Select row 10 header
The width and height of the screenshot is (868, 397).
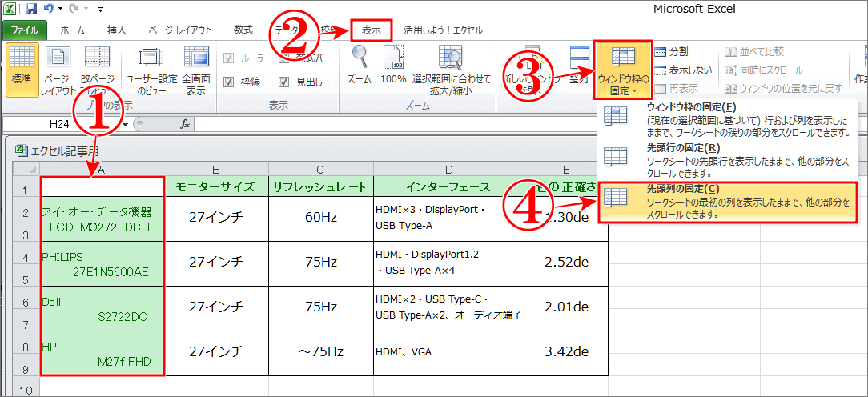tap(25, 387)
